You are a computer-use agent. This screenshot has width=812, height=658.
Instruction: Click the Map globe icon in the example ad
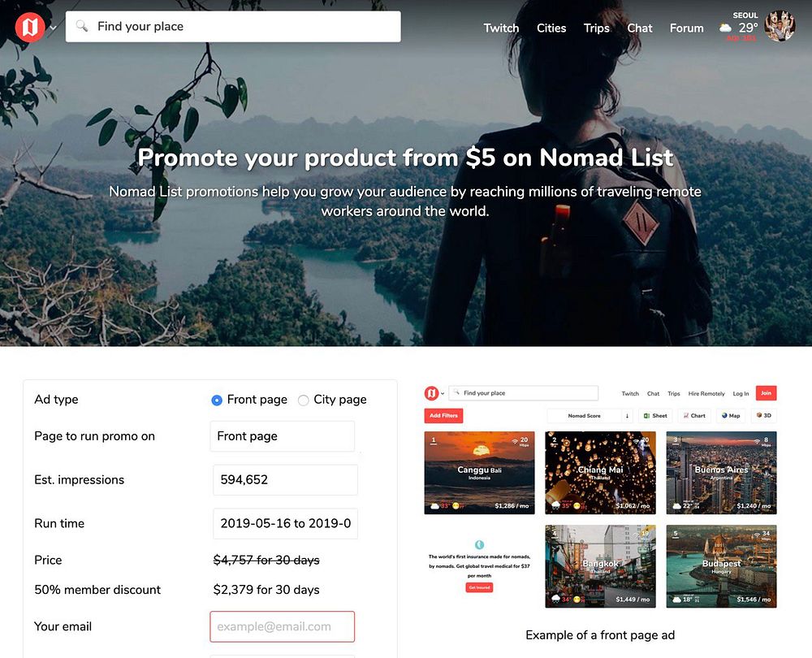click(724, 416)
